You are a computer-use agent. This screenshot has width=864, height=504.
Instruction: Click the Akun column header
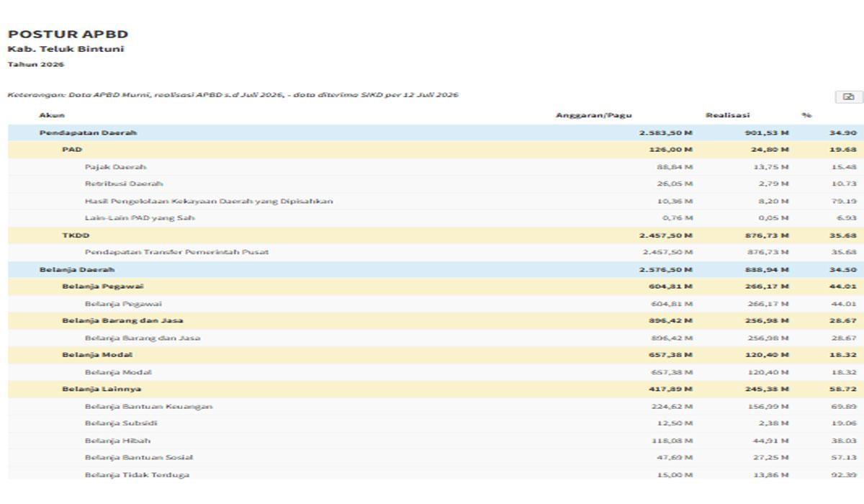pos(52,115)
